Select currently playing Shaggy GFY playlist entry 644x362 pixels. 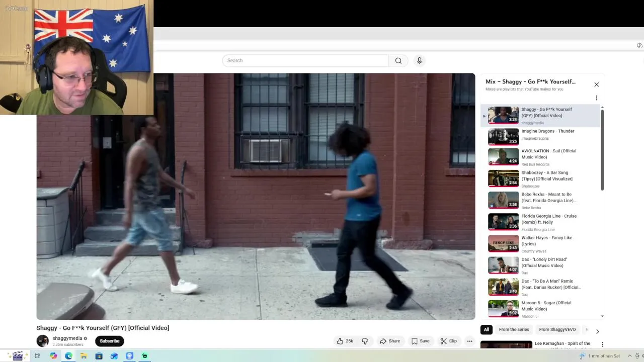click(x=541, y=115)
